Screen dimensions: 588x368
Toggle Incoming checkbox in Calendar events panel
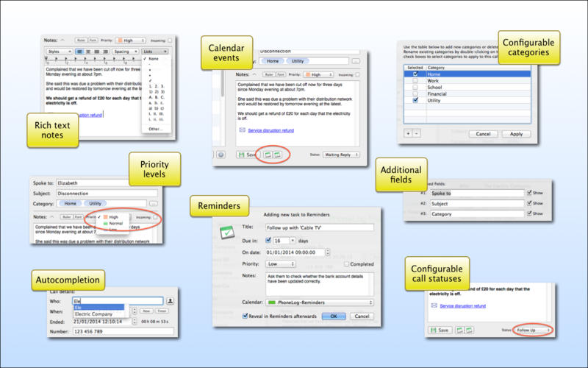coord(357,75)
